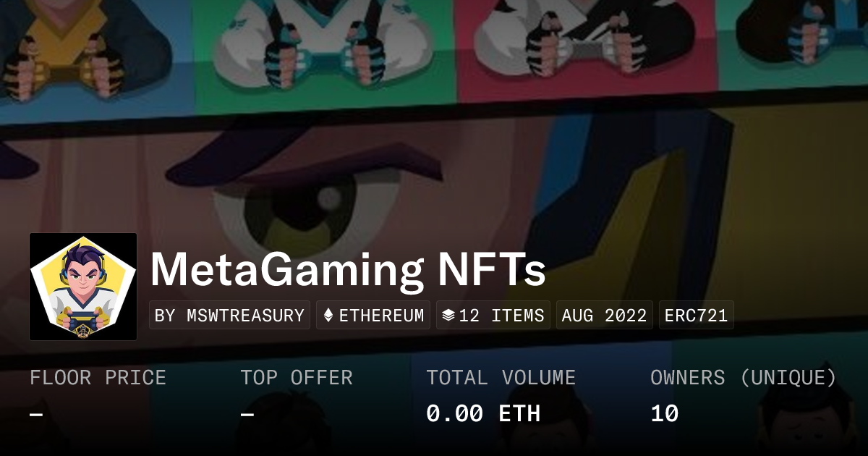Image resolution: width=868 pixels, height=456 pixels.
Task: Open the MetaGaming NFTs collection avatar
Action: pyautogui.click(x=83, y=287)
